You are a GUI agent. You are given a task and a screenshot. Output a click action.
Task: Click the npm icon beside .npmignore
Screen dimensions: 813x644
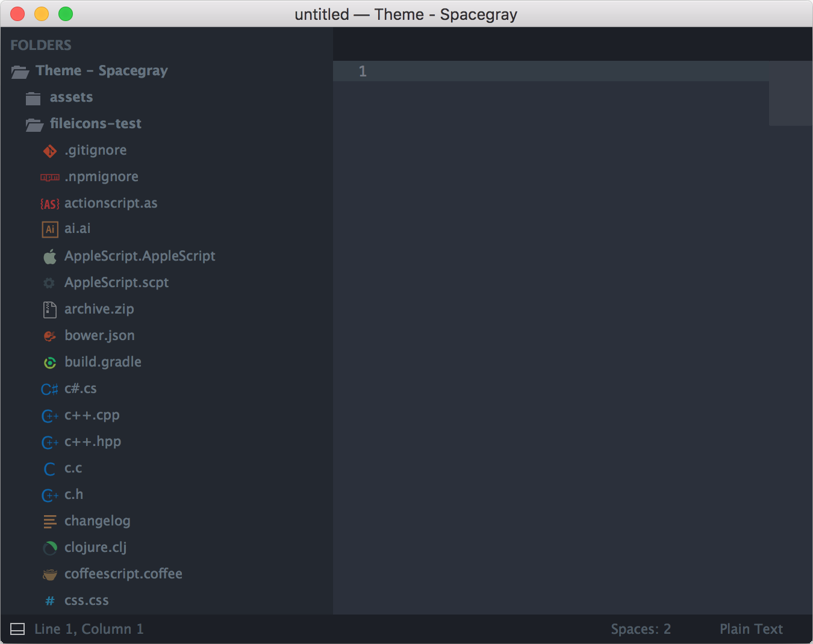coord(50,178)
